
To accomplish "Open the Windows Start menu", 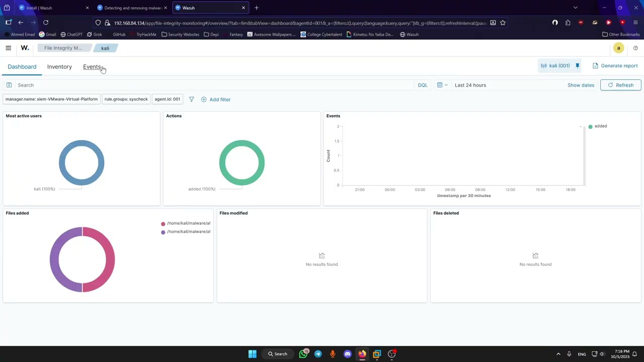I will pyautogui.click(x=253, y=354).
